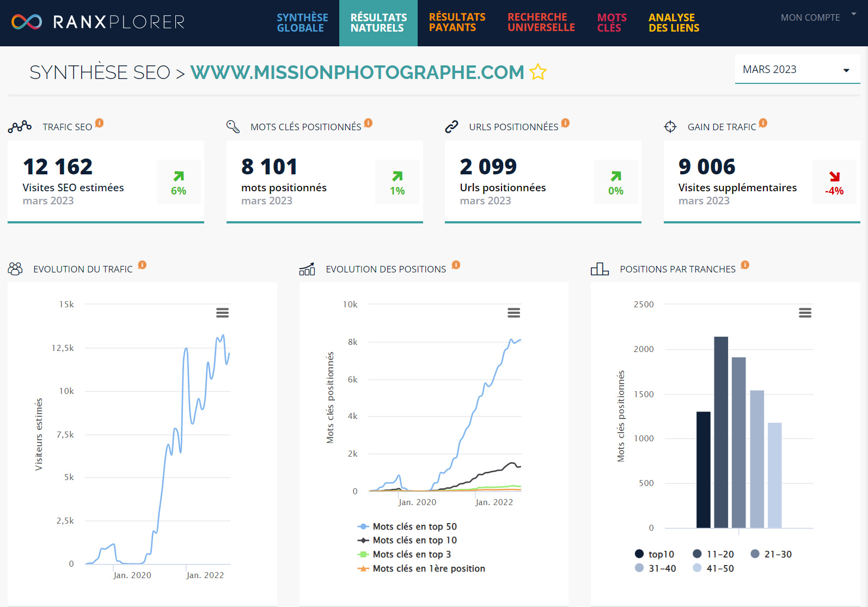Image resolution: width=868 pixels, height=607 pixels.
Task: Click the 2 099 Urls positionnées card
Action: click(543, 181)
